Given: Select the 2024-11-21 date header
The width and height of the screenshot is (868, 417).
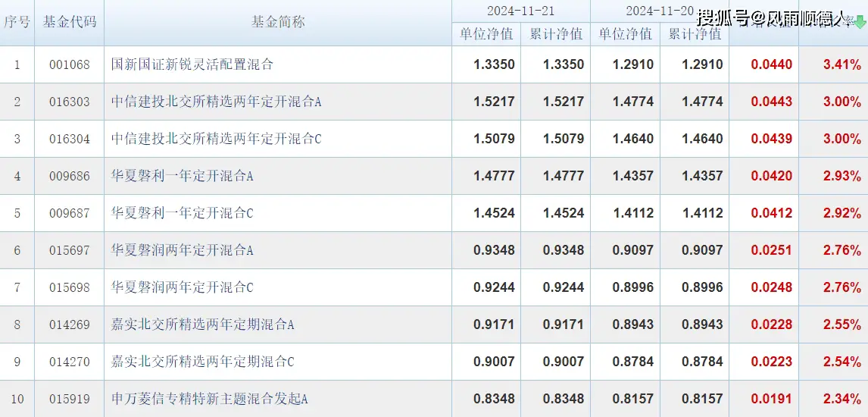Looking at the screenshot, I should pyautogui.click(x=520, y=11).
